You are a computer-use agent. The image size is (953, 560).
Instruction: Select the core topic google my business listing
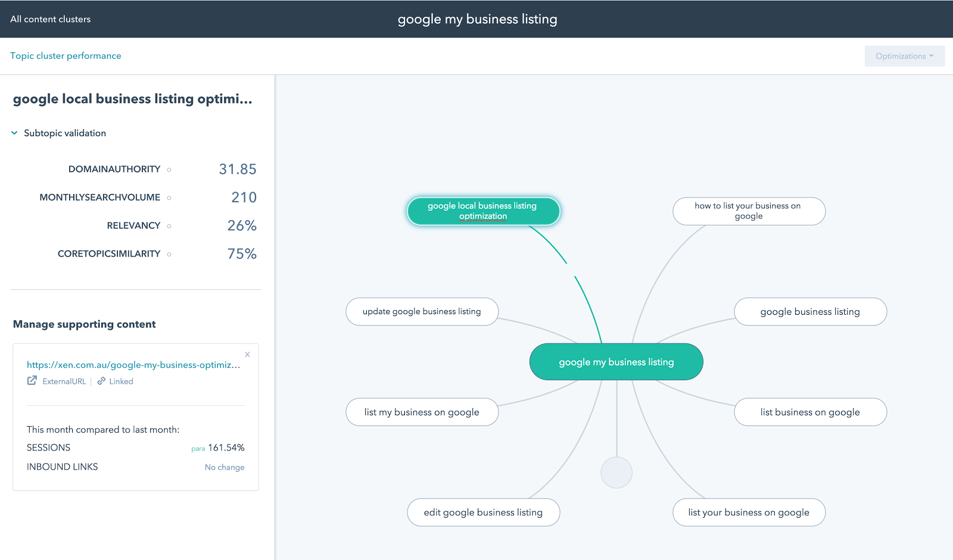click(616, 361)
